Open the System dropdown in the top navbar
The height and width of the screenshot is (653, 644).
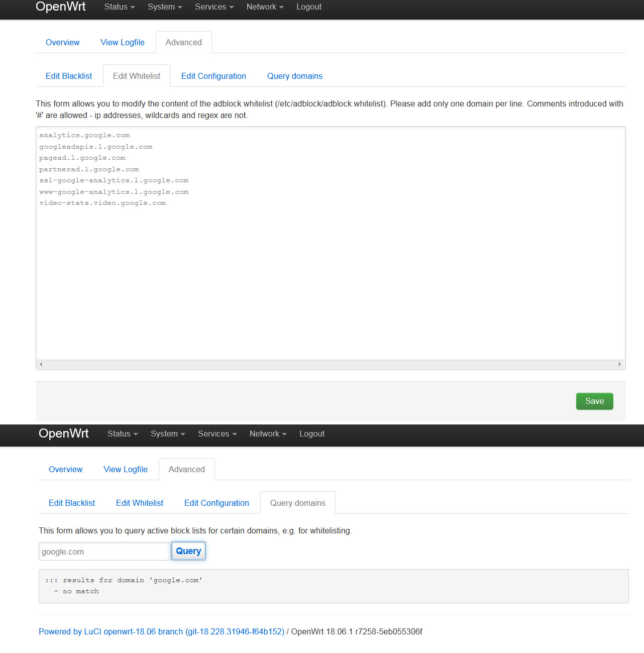165,7
